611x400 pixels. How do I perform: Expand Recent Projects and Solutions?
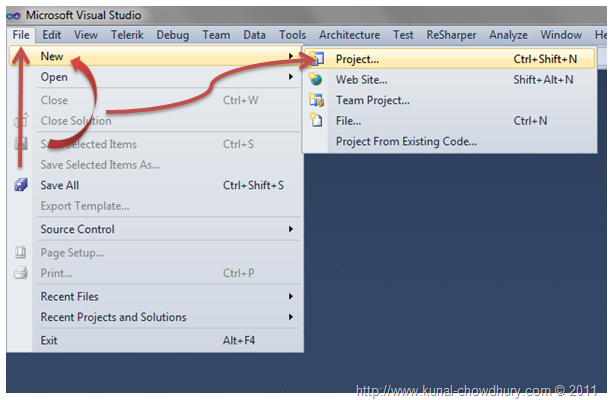click(291, 317)
